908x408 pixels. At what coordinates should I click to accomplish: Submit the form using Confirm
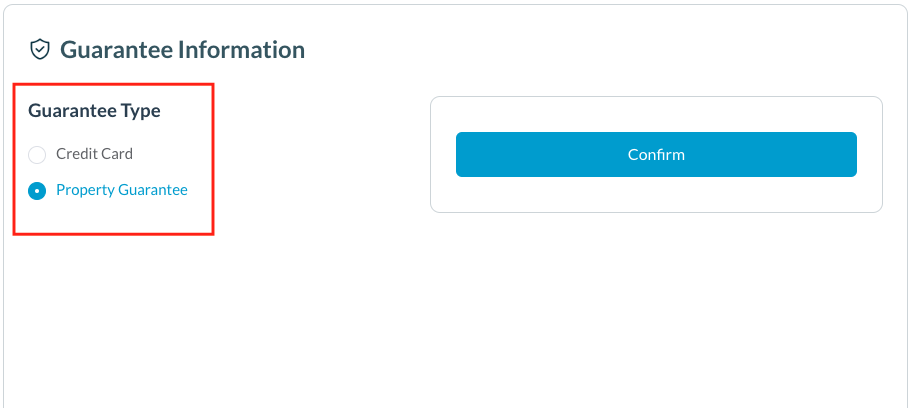[x=656, y=154]
